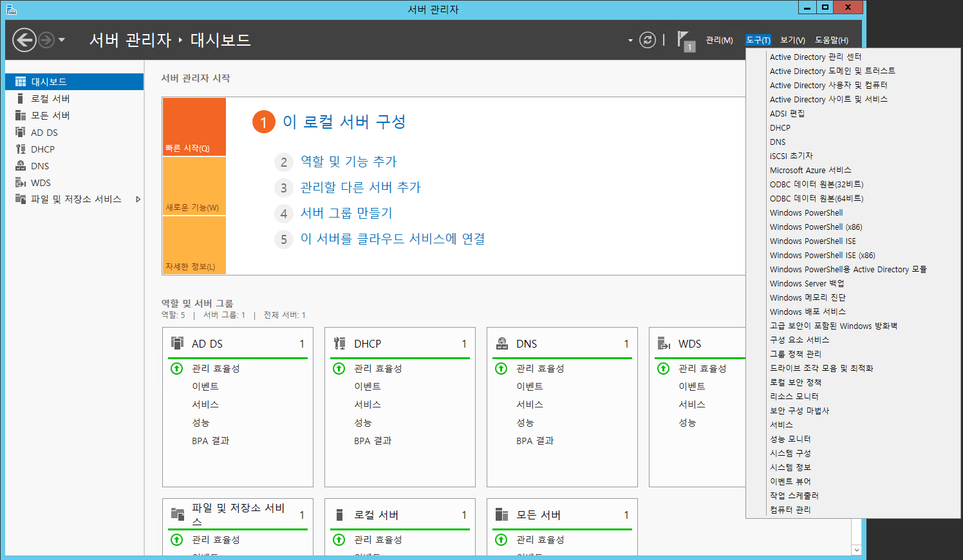Click the 역할 및 기능 추가 link
Viewport: 963px width, 560px height.
[x=348, y=162]
